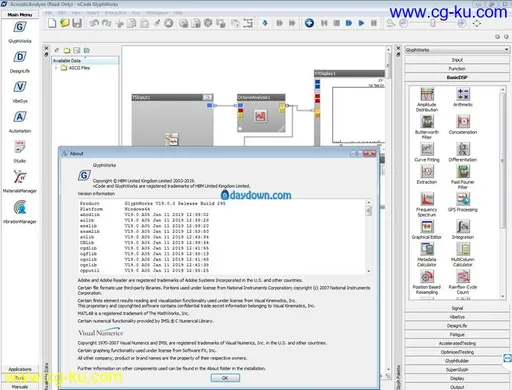Choose the Frequency Spectrum glyph

(427, 199)
